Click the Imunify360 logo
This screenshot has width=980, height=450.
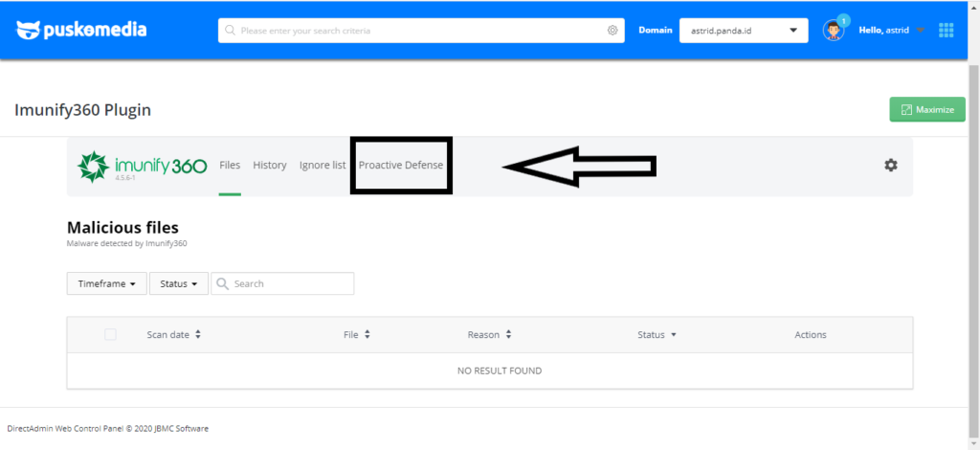(x=142, y=166)
